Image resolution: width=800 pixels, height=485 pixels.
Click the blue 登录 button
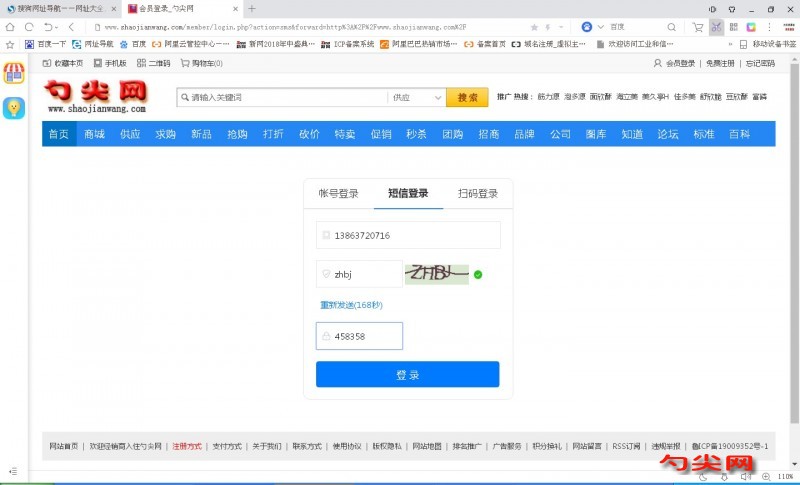407,375
